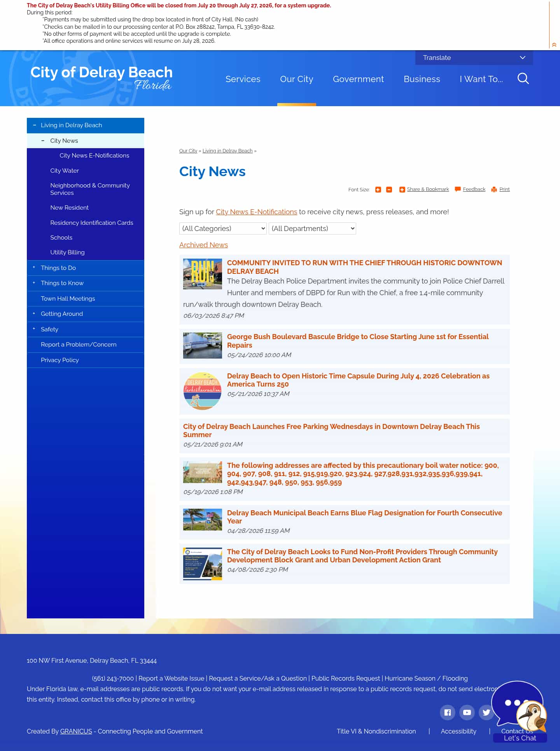Click the beach flag photo thumbnail
Viewport: 560px width, 751px height.
click(x=203, y=520)
